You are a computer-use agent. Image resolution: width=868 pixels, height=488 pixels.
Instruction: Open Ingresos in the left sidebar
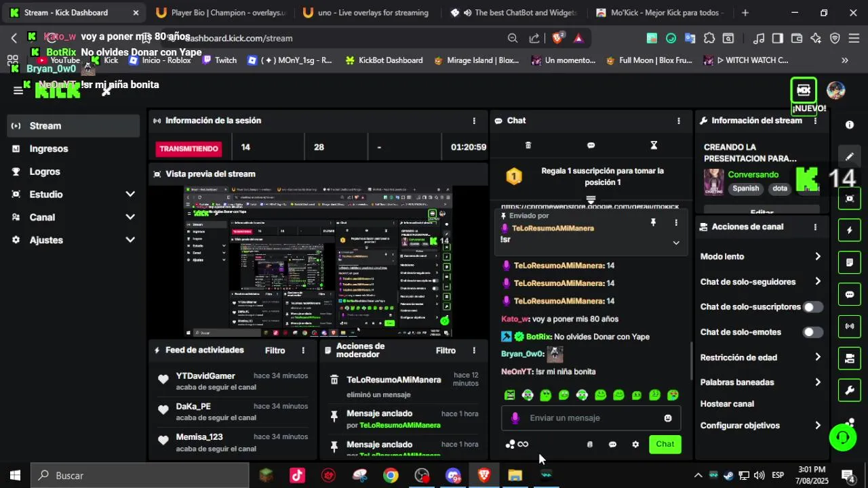[73, 149]
